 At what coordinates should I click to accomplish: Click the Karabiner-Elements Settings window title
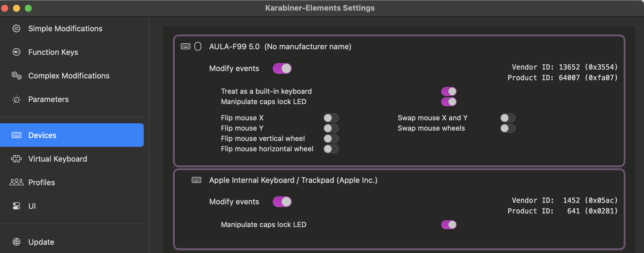[320, 8]
